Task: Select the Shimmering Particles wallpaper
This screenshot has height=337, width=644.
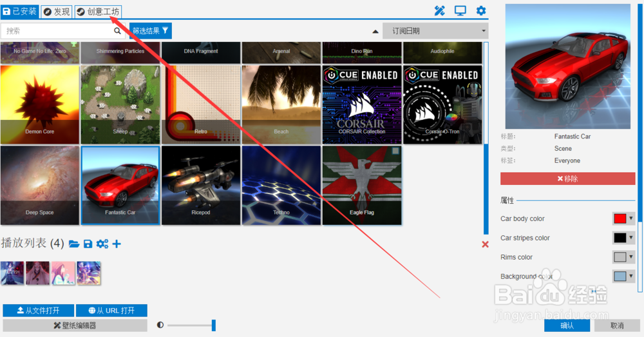Action: tap(120, 53)
